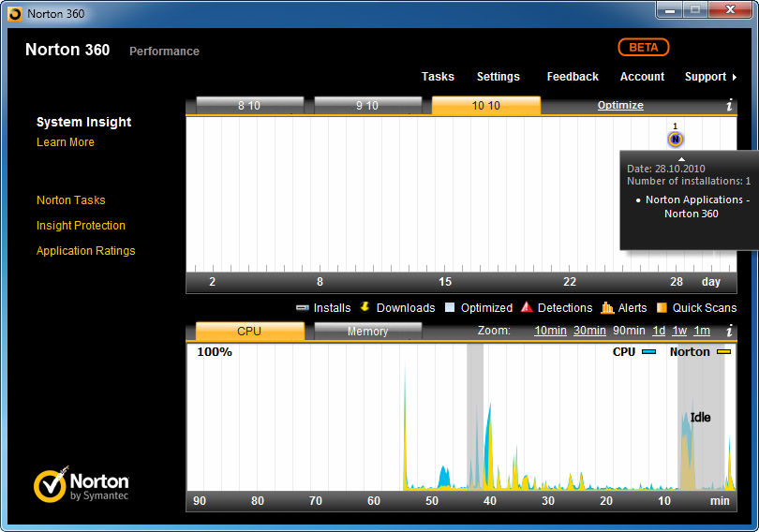
Task: Click the 100% label on the CPU graph
Action: [x=215, y=352]
